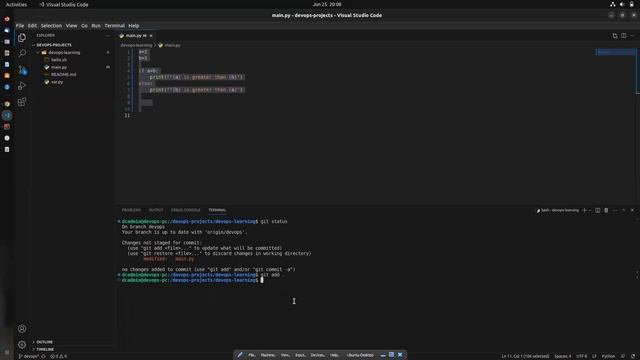Open the Explorer view in activity bar
640x360 pixels.
(x=22, y=38)
